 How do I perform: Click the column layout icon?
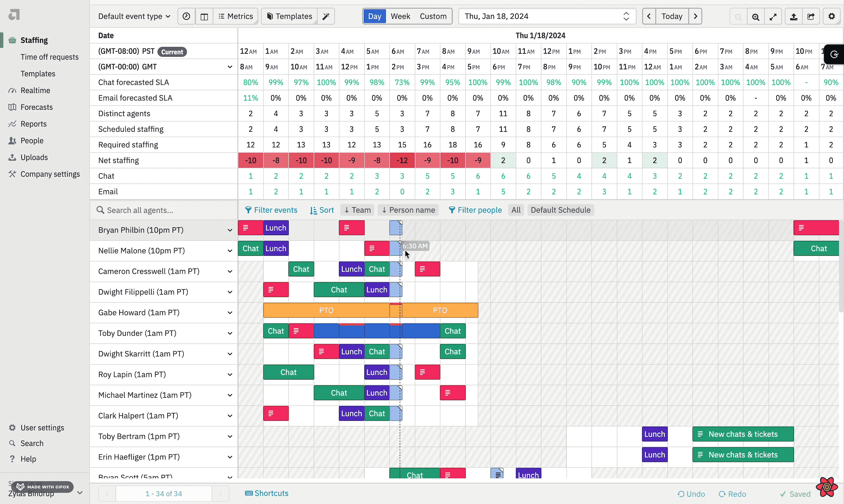204,16
